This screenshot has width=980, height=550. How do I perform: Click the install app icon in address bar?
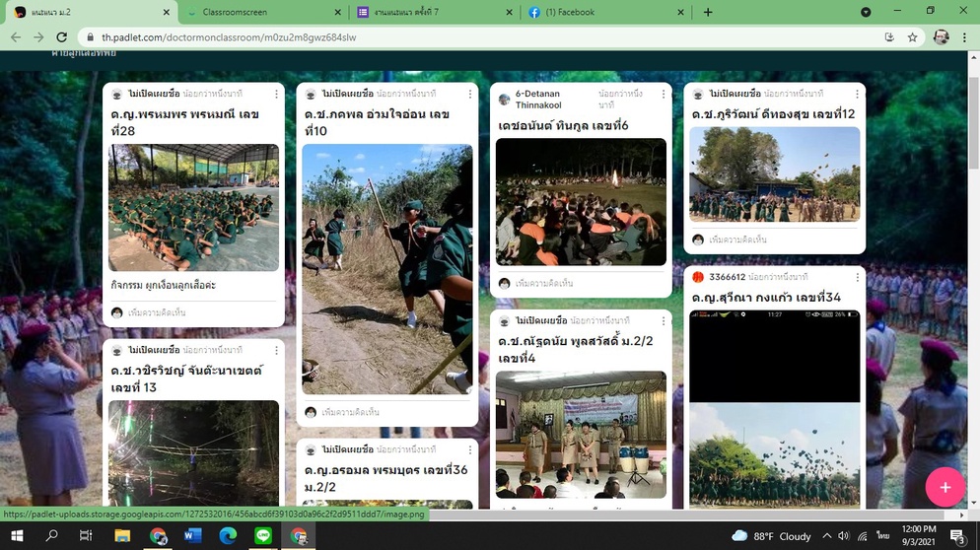889,37
